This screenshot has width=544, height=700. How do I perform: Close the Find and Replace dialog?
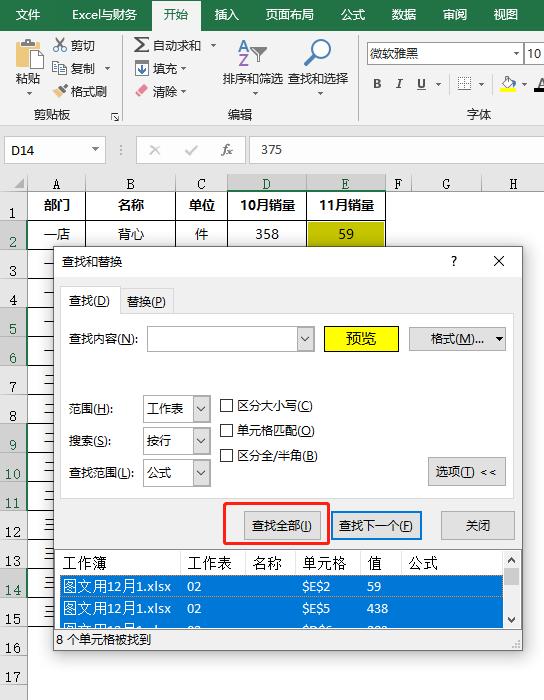pos(499,261)
